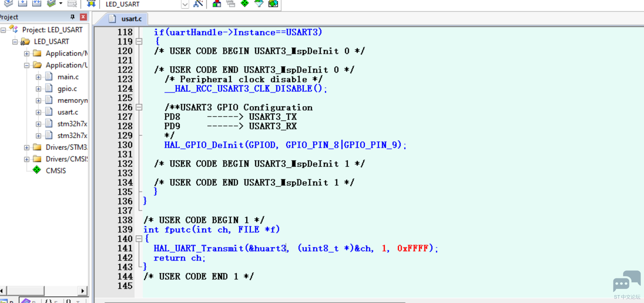The image size is (644, 303).
Task: Switch to the usart.c editor tab
Action: click(x=125, y=18)
